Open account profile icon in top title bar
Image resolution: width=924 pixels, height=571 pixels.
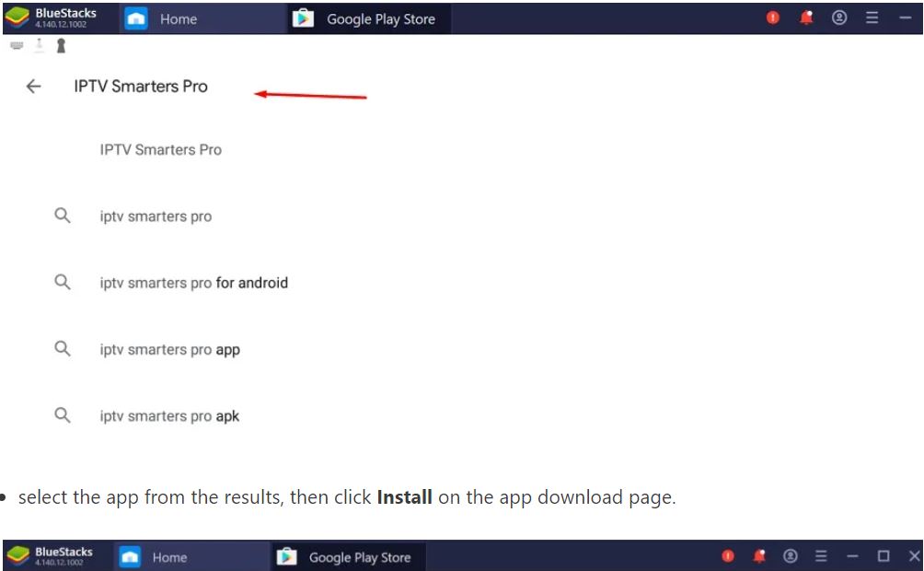[x=839, y=17]
